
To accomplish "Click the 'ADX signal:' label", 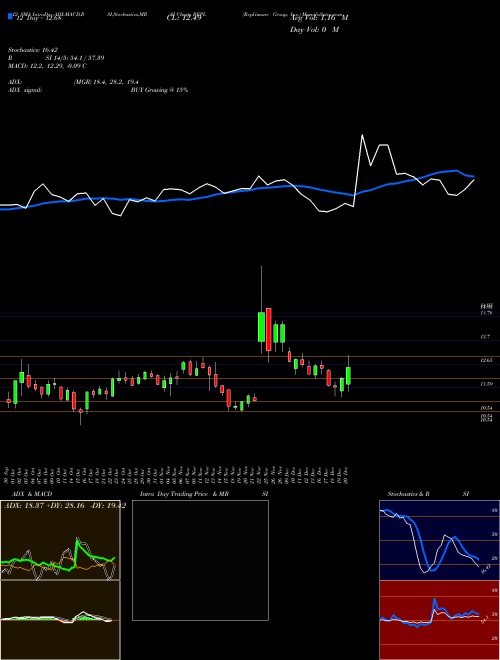I will click(x=25, y=90).
